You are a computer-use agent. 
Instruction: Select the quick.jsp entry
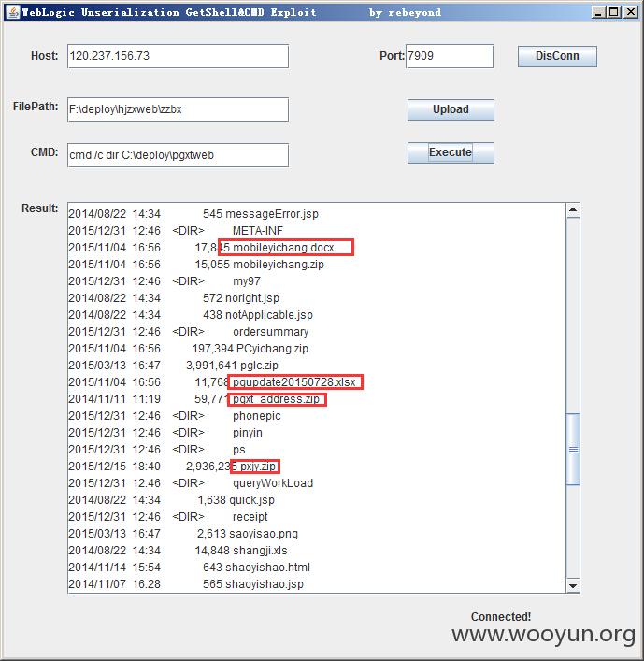coord(172,500)
